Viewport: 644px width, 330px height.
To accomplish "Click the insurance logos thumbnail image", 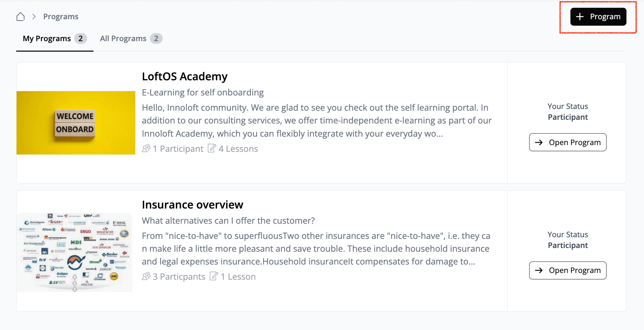I will click(x=75, y=252).
